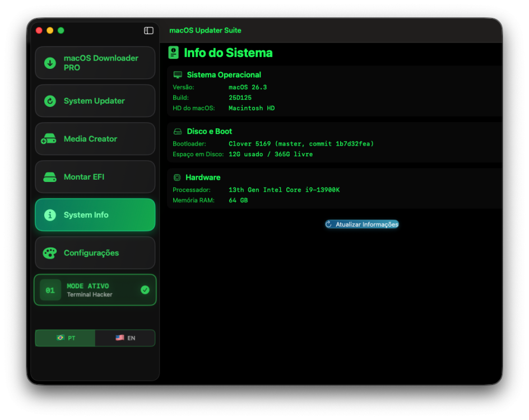Toggle the sidebar with the titlebar icon
529x420 pixels.
[149, 31]
